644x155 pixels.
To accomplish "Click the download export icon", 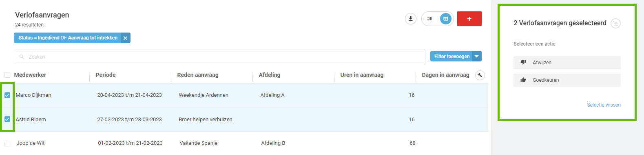I will point(411,19).
